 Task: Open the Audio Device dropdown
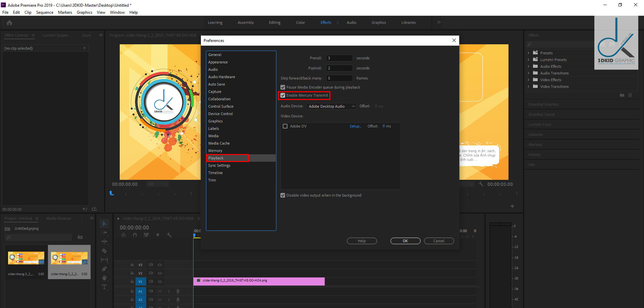[331, 106]
